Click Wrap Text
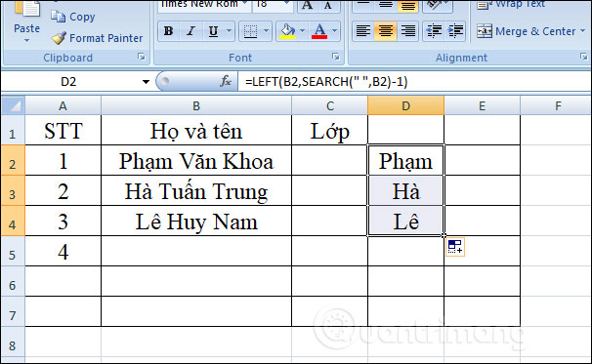The width and height of the screenshot is (592, 364). (x=511, y=5)
